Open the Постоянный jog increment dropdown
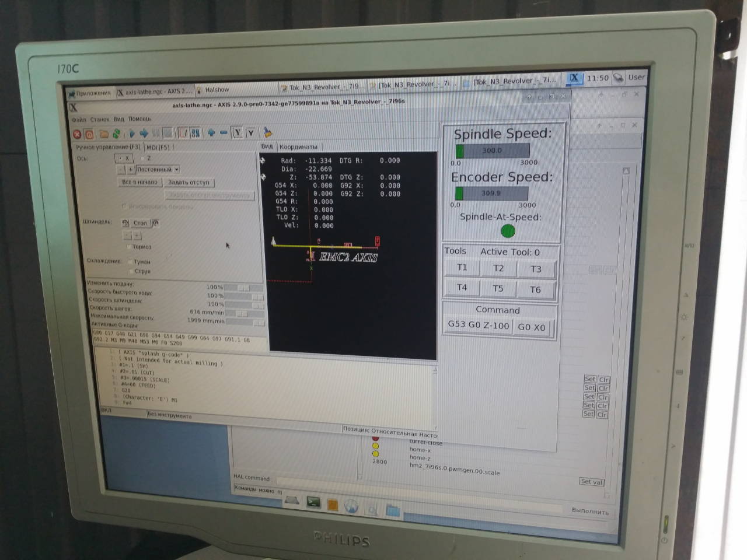Viewport: 747px width, 560px height. (x=158, y=170)
